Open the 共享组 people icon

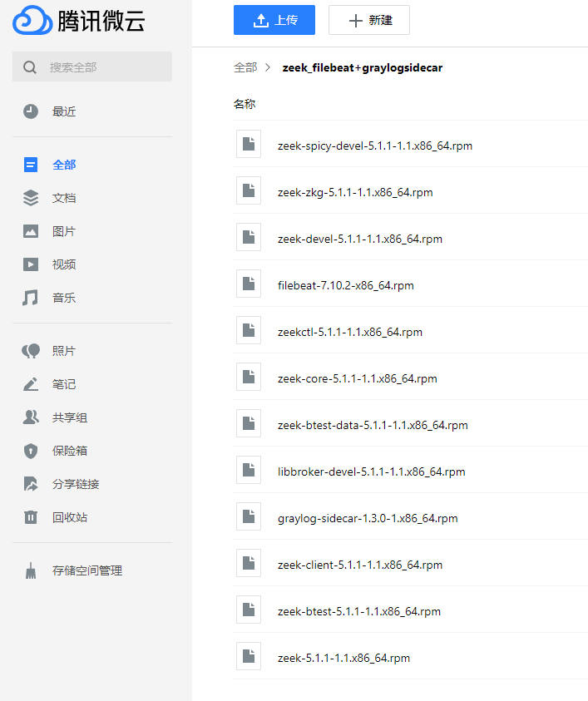click(x=31, y=417)
